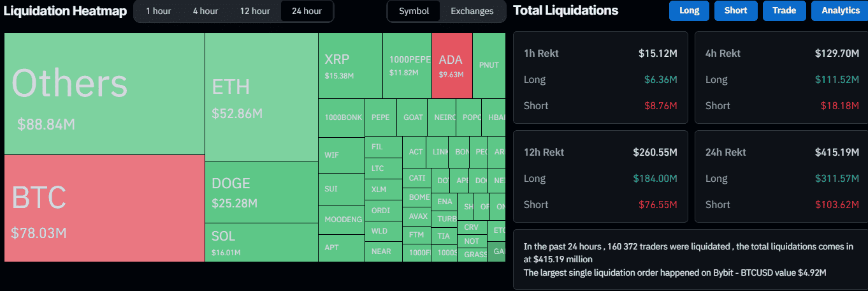
Task: Click the Others $88.84M block
Action: point(104,94)
